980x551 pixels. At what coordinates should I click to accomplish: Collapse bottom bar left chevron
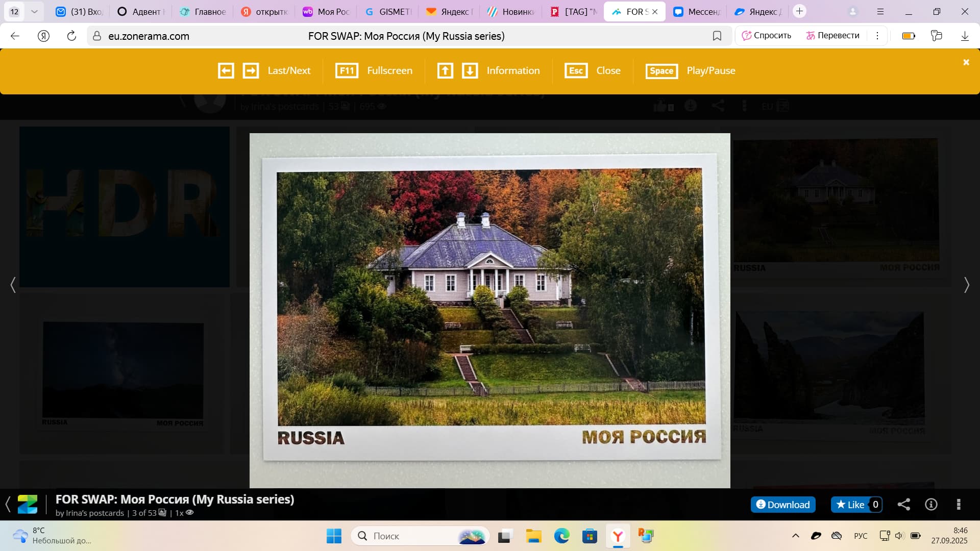tap(8, 505)
